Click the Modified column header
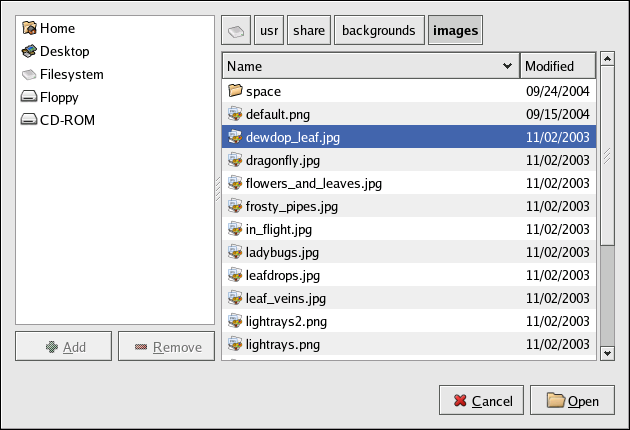630x430 pixels. tap(557, 66)
